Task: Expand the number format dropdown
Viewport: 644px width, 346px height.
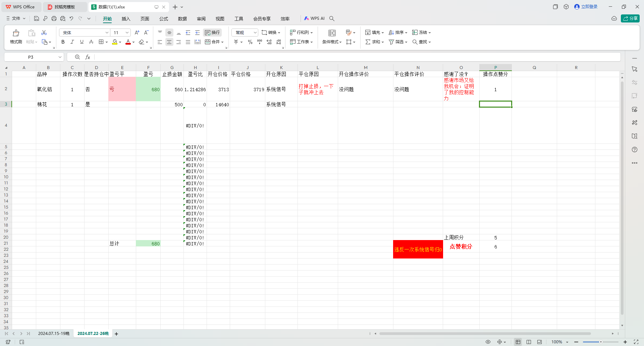Action: click(255, 33)
